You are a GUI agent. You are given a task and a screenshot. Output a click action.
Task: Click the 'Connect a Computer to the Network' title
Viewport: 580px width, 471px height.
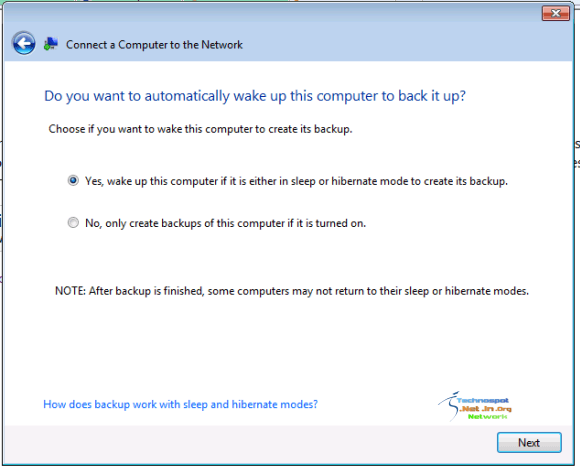pyautogui.click(x=154, y=45)
